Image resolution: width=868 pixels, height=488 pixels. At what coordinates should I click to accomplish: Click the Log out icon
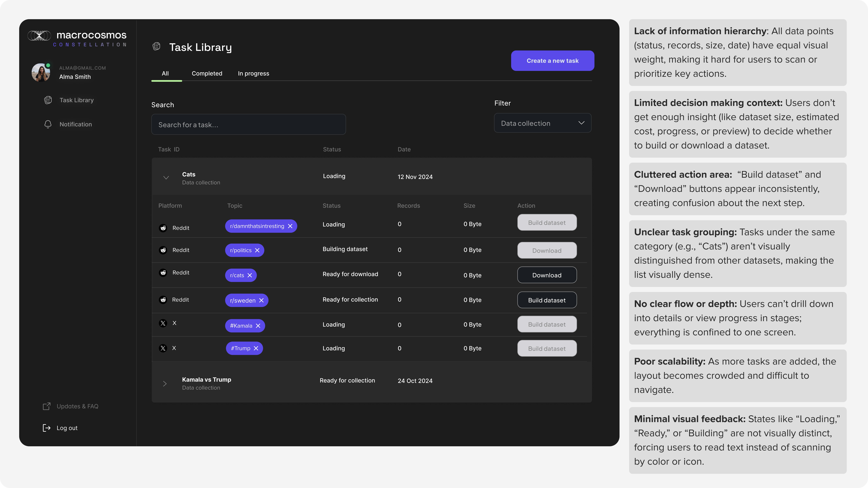click(47, 428)
